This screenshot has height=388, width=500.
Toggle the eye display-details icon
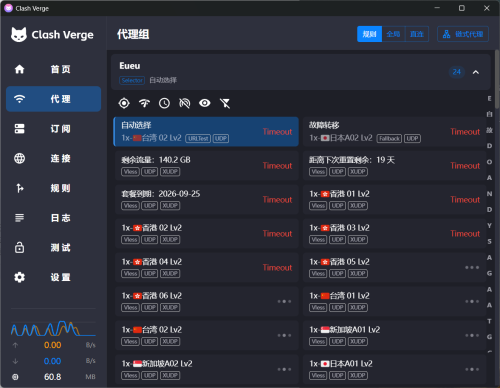pyautogui.click(x=205, y=103)
